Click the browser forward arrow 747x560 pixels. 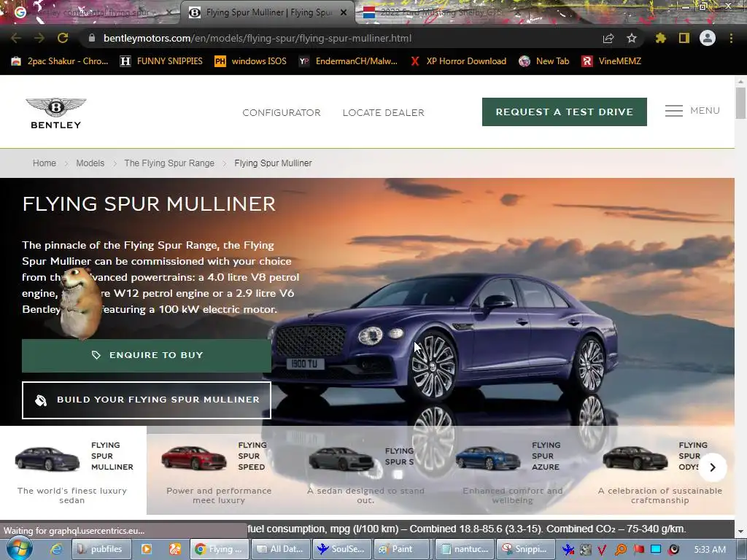coord(39,38)
